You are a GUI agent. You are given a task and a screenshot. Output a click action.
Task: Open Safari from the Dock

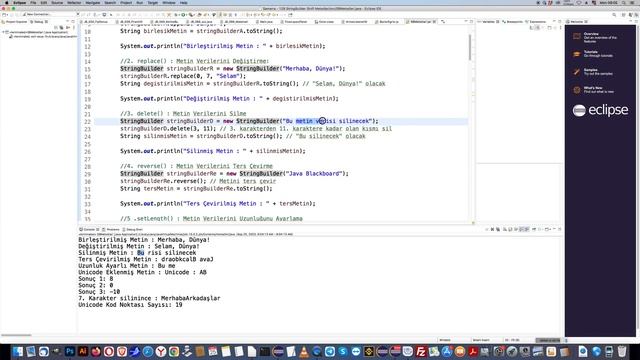tap(148, 351)
